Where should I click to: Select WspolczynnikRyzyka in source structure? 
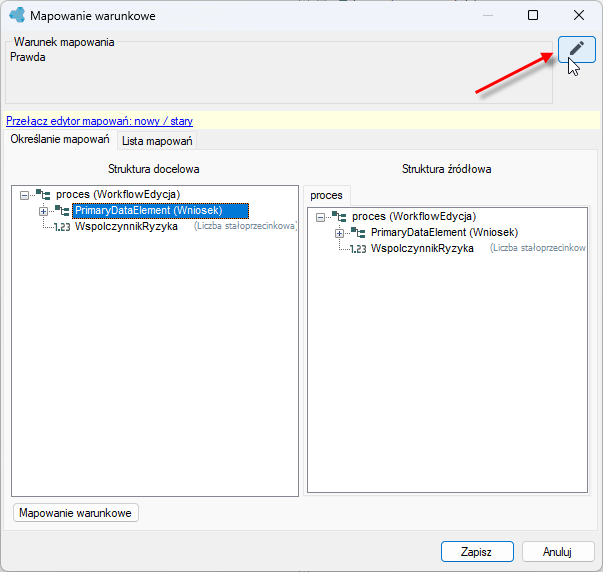tap(422, 248)
